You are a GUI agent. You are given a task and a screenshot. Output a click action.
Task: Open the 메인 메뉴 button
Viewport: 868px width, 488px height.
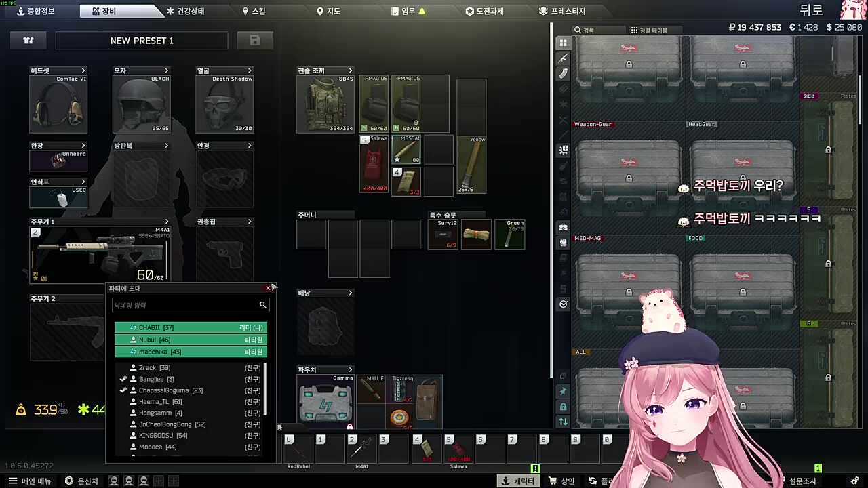point(30,481)
